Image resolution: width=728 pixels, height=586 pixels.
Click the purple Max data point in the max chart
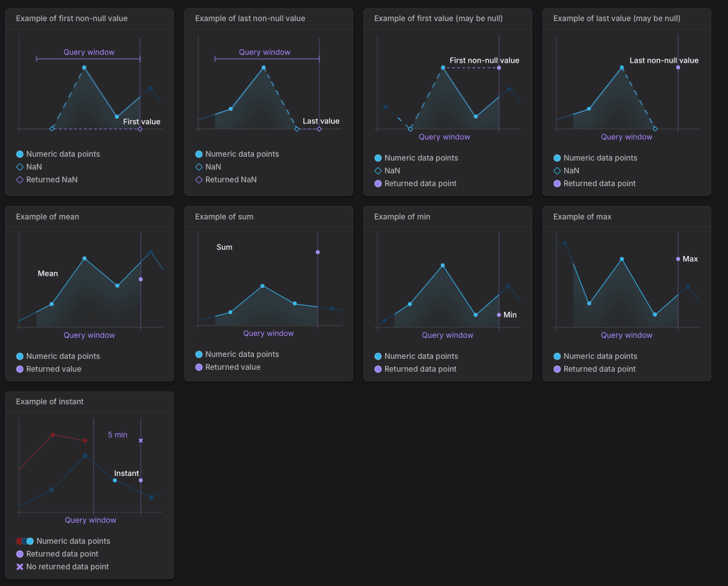678,259
